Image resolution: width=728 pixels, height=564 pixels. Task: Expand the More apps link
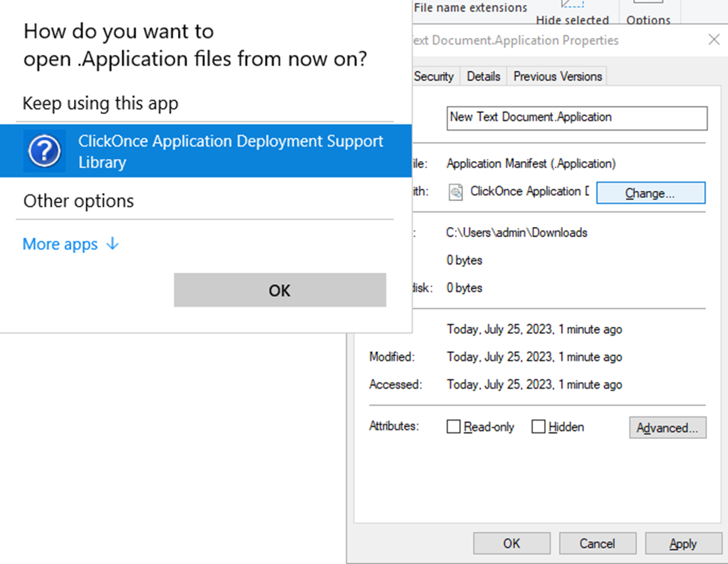click(x=71, y=244)
